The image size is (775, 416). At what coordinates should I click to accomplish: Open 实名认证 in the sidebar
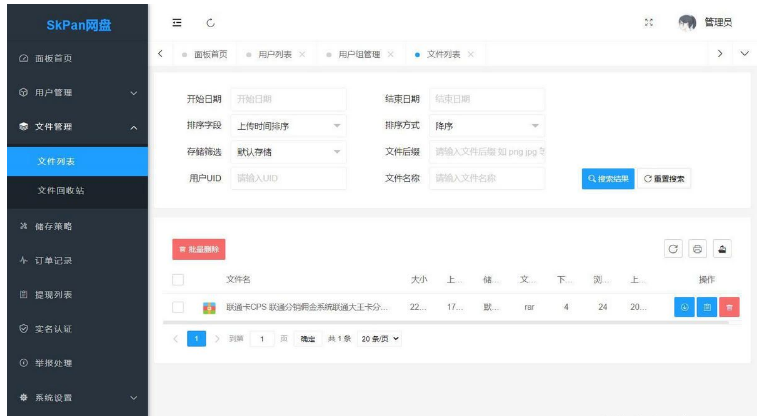click(x=77, y=329)
